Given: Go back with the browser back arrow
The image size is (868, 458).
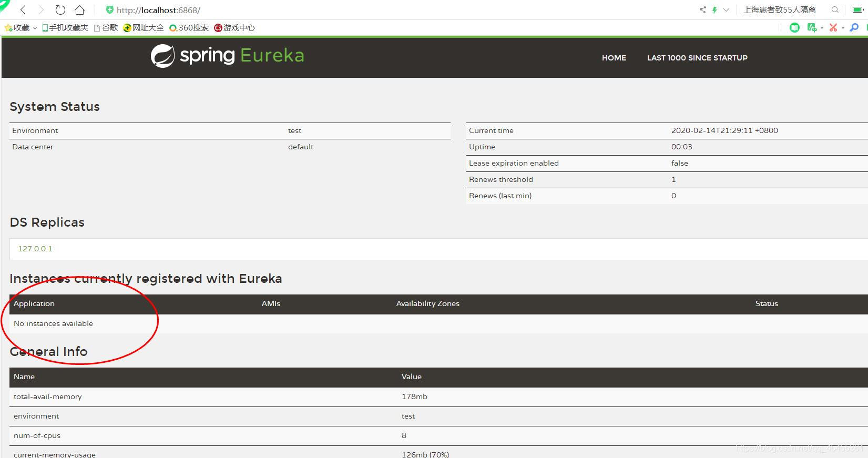Looking at the screenshot, I should (x=23, y=10).
